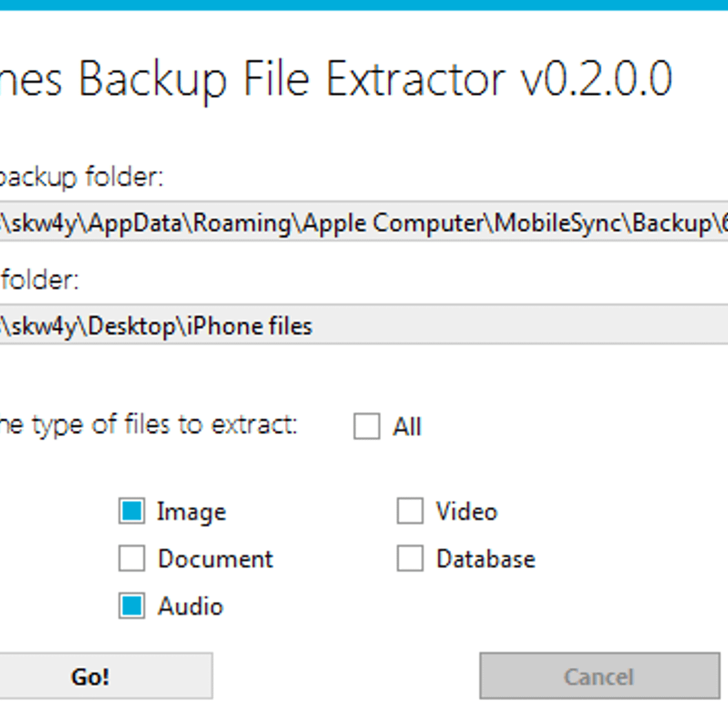Click the Audio label text
The width and height of the screenshot is (728, 728).
[190, 606]
